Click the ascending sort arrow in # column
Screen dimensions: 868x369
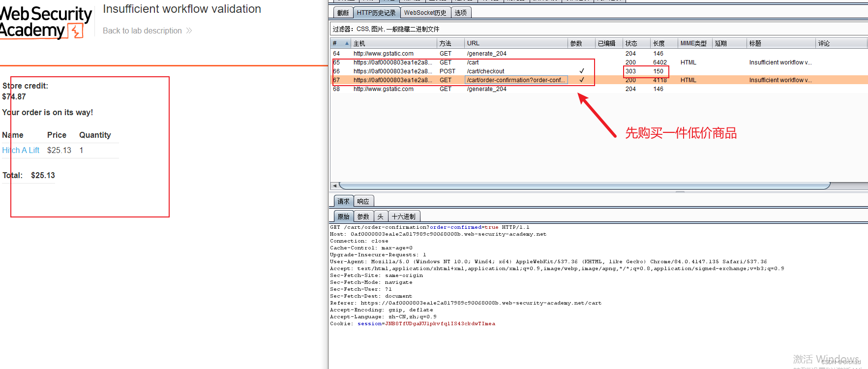pyautogui.click(x=347, y=43)
